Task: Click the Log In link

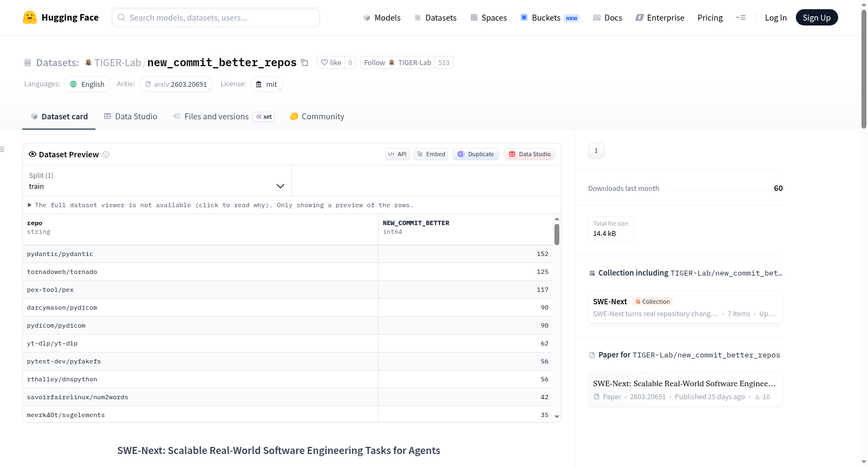Action: (x=776, y=17)
